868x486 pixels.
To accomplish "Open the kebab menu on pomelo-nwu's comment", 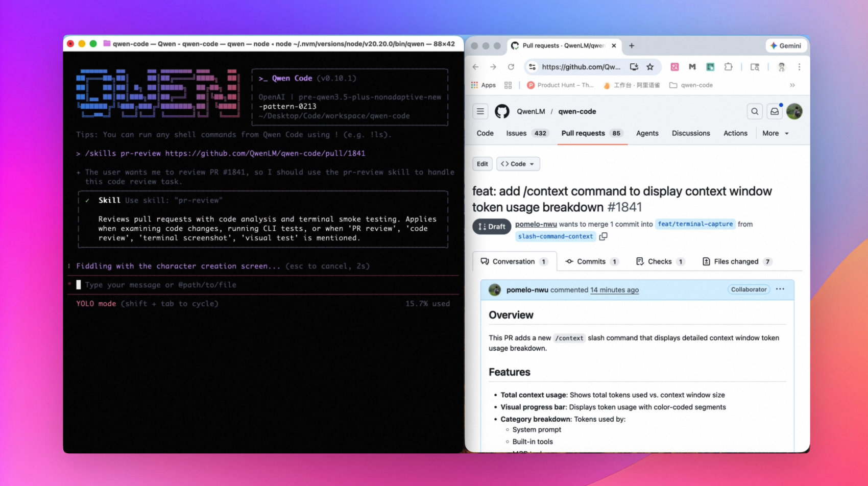I will click(x=780, y=289).
